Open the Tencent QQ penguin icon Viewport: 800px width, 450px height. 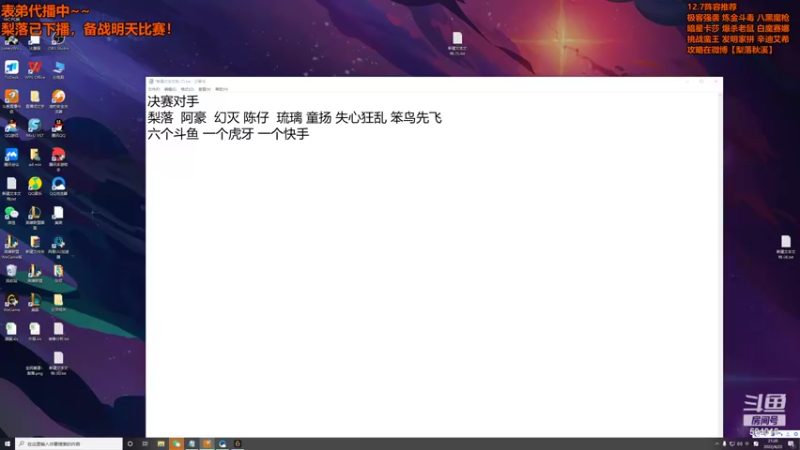coord(58,128)
